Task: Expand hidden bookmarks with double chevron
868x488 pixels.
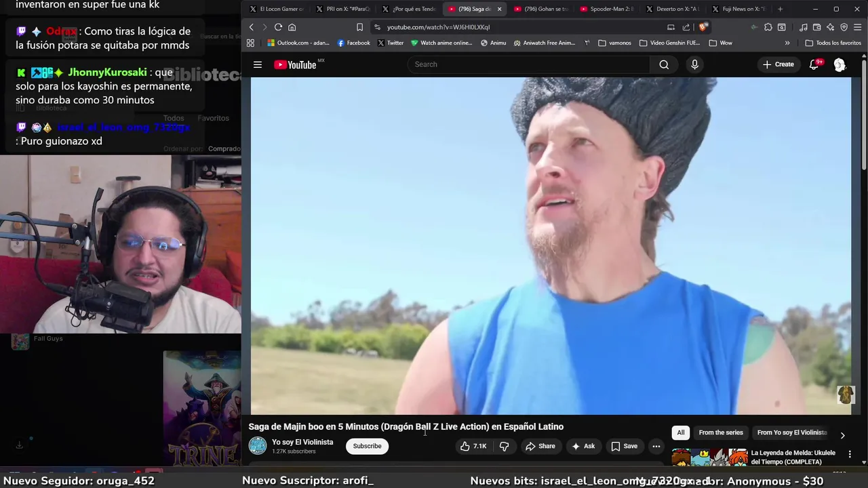Action: (x=787, y=43)
